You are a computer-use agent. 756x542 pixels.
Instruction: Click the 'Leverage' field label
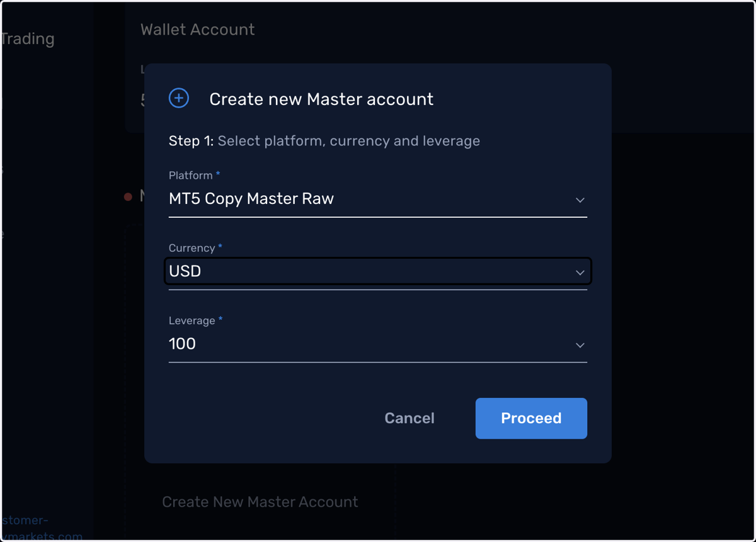192,320
